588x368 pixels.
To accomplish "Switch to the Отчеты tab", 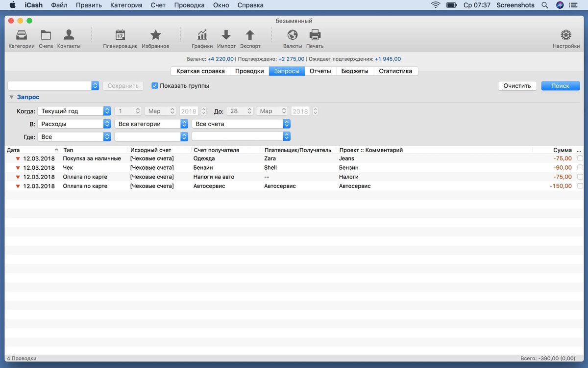I will click(x=320, y=71).
